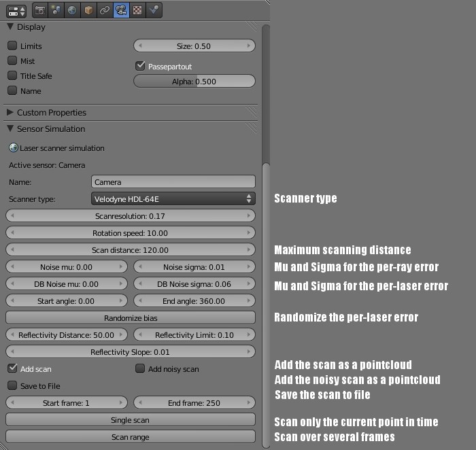Click the Scanresolution 0.17 field
Image resolution: width=476 pixels, height=450 pixels.
(x=131, y=215)
